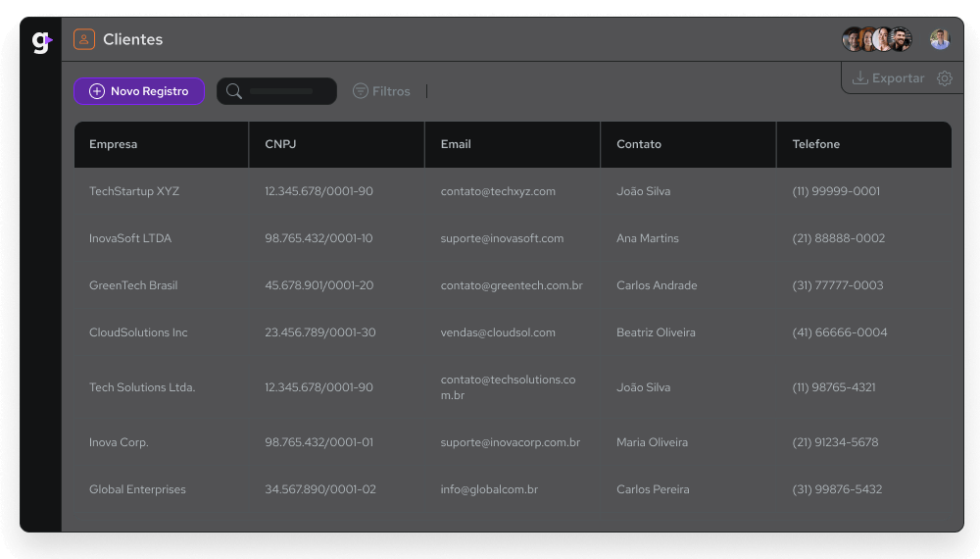Click the search magnifier icon
This screenshot has height=559, width=980.
234,91
